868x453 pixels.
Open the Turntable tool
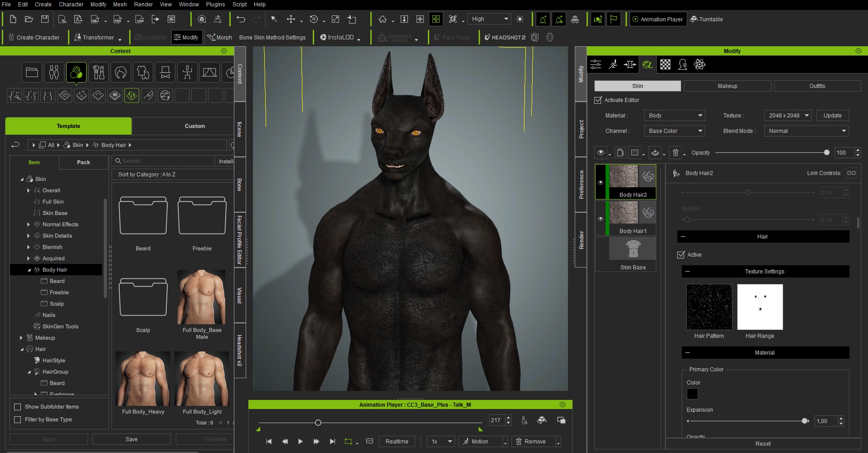coord(706,19)
